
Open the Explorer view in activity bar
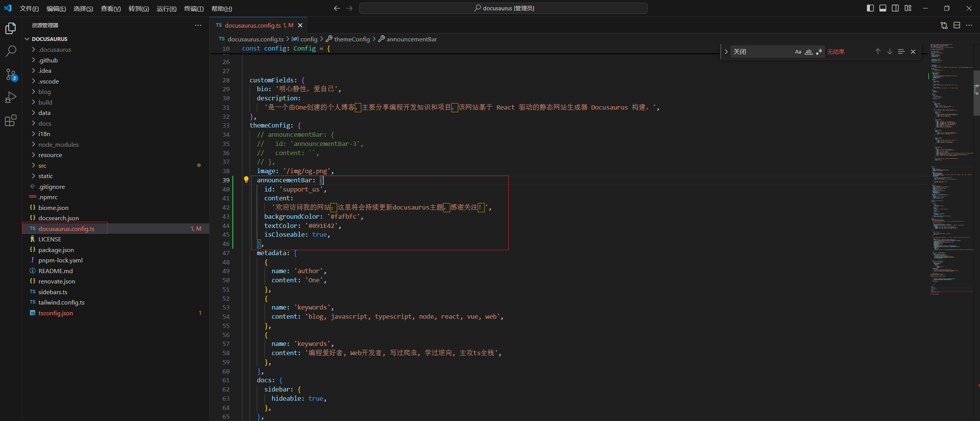(x=11, y=28)
